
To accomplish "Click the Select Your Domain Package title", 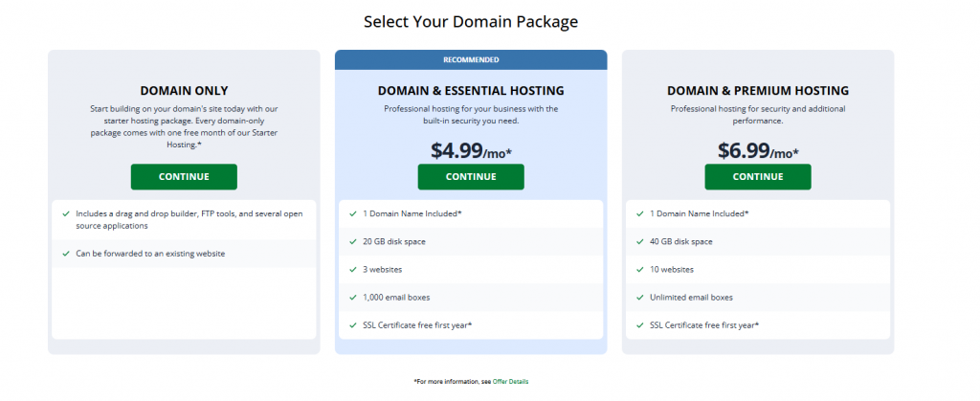I will (x=471, y=20).
